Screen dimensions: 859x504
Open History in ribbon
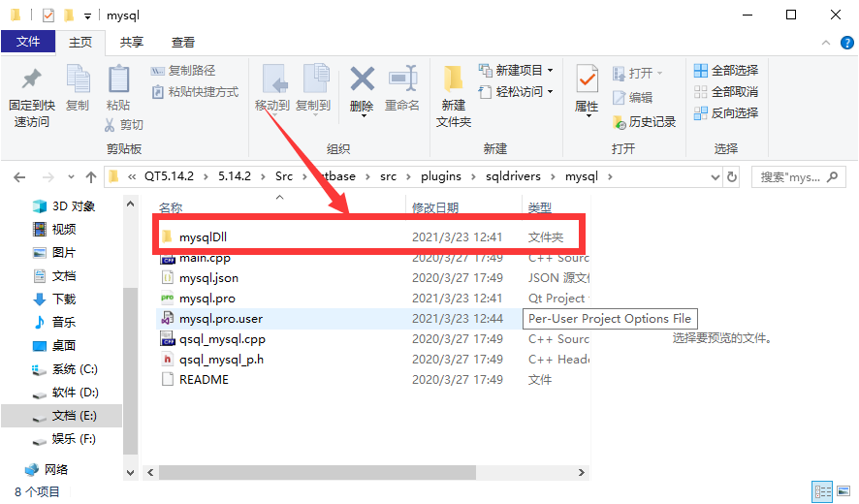[644, 121]
